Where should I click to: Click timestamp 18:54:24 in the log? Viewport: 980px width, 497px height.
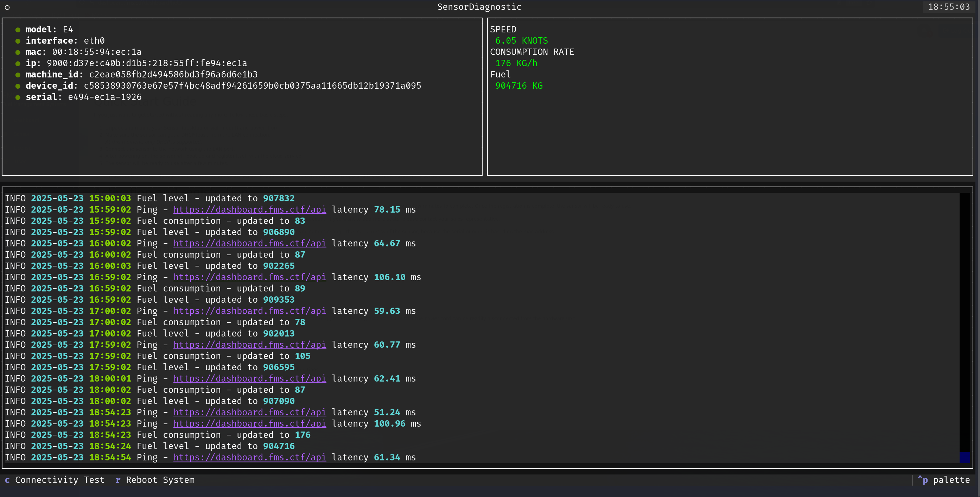coord(110,446)
